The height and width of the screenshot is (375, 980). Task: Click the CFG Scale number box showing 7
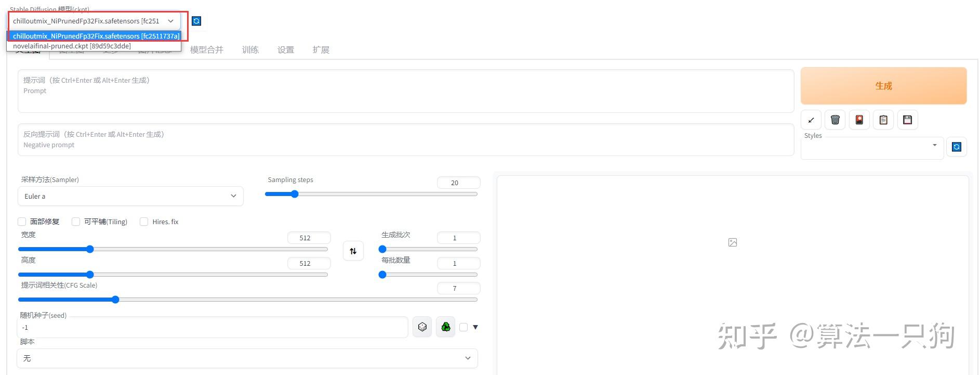click(x=459, y=288)
